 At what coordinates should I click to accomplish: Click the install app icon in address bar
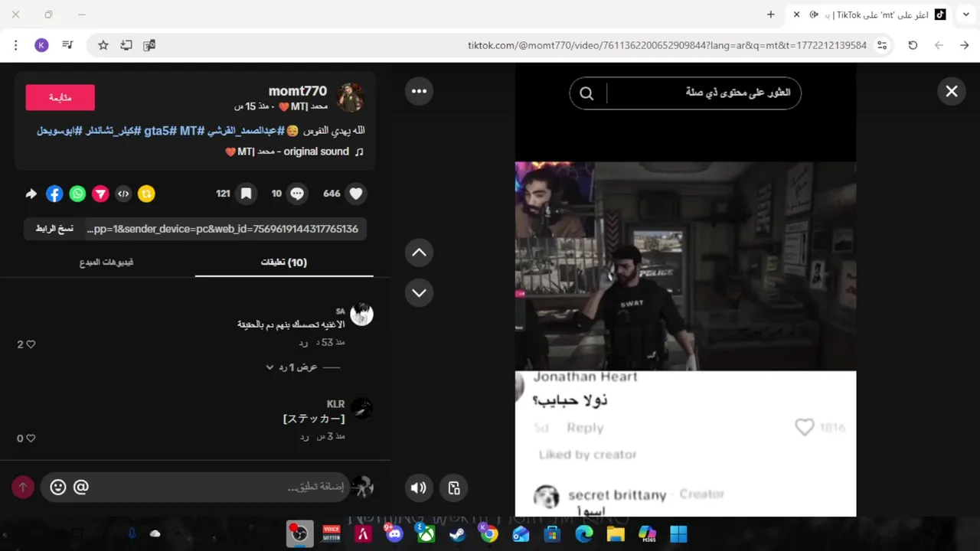(126, 45)
